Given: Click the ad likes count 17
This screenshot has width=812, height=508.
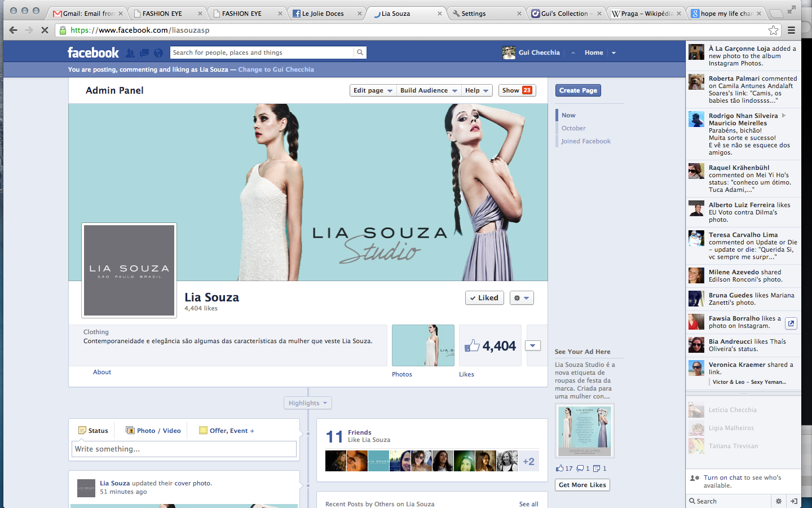Looking at the screenshot, I should [x=564, y=468].
